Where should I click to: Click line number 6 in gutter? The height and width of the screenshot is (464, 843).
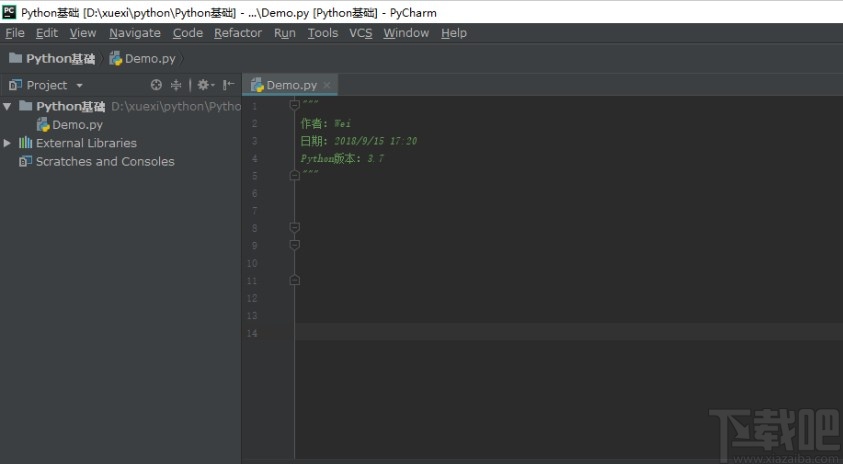pyautogui.click(x=254, y=193)
